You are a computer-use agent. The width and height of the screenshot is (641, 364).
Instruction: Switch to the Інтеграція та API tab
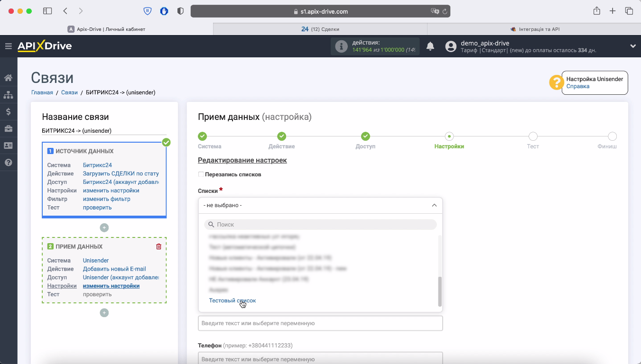(x=534, y=29)
